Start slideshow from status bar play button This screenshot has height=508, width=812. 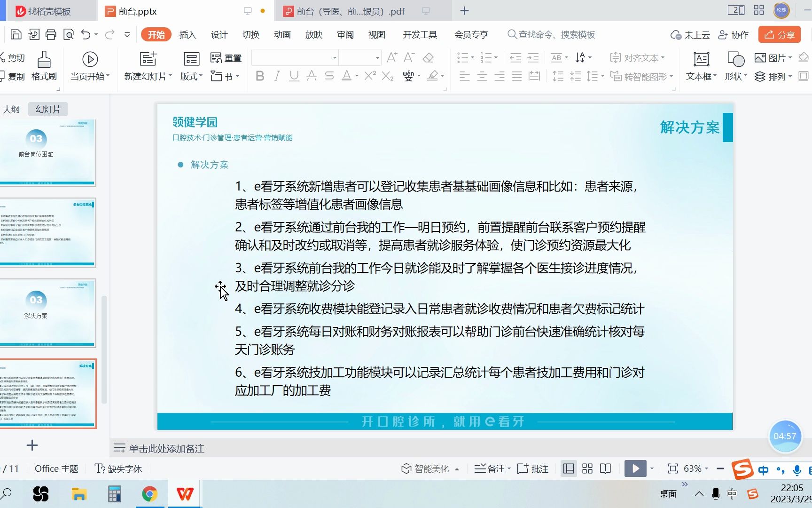point(635,468)
